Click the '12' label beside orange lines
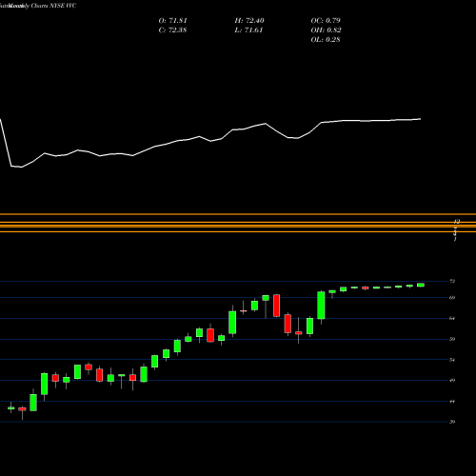Viewport: 476px width, 476px height. [457, 221]
